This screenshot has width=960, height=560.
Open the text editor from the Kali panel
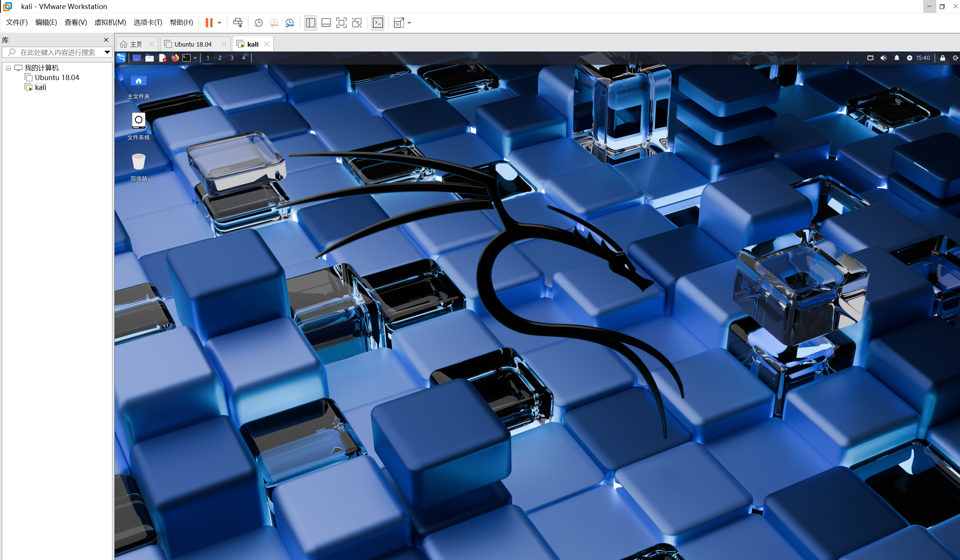point(162,58)
